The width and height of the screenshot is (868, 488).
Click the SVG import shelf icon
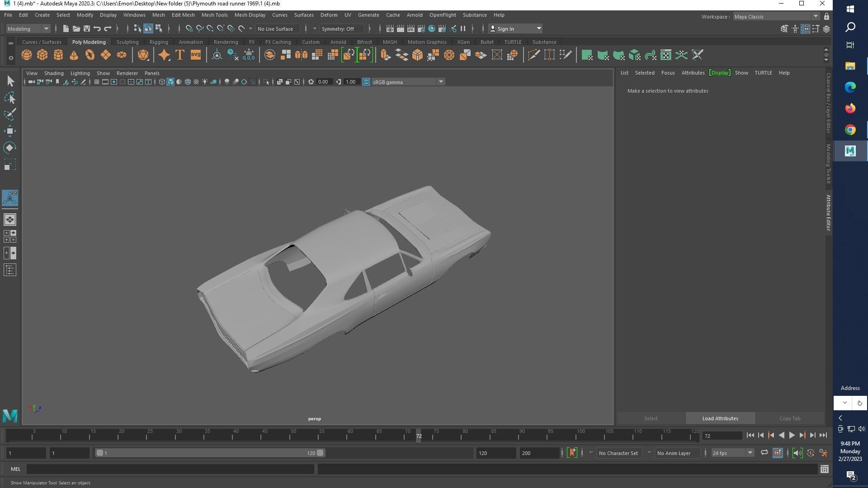tap(195, 55)
